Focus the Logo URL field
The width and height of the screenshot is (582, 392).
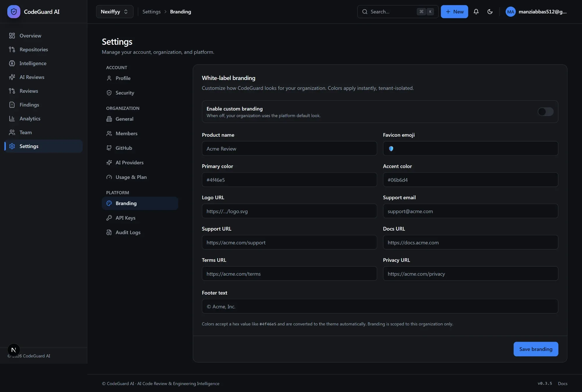289,211
